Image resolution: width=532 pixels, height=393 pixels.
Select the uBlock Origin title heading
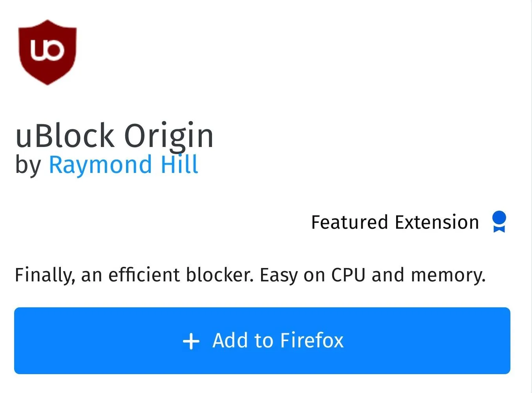tap(114, 136)
